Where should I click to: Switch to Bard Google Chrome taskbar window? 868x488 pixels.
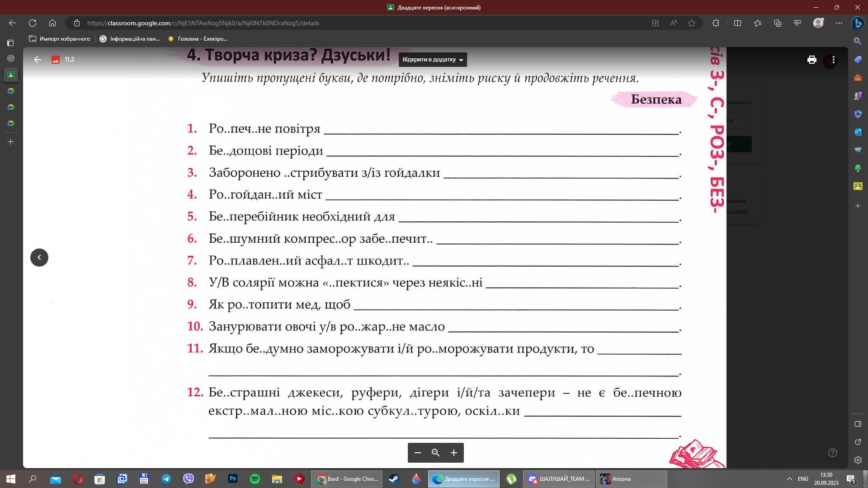pyautogui.click(x=347, y=479)
